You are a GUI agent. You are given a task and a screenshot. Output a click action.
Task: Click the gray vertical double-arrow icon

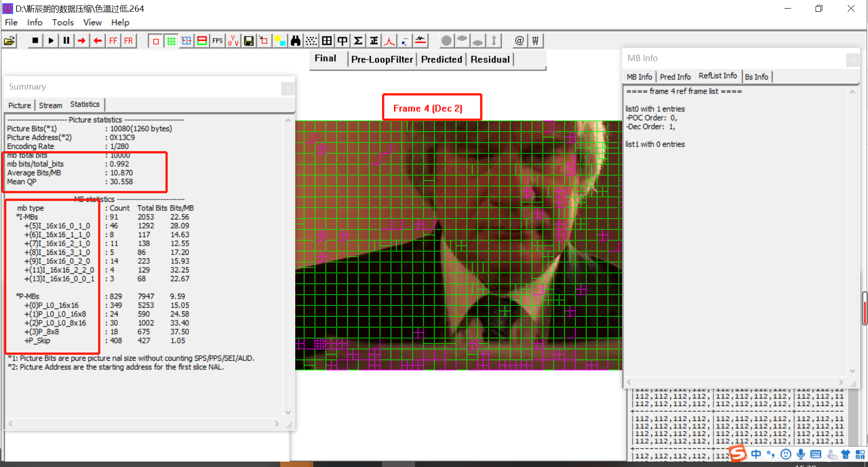[x=494, y=41]
